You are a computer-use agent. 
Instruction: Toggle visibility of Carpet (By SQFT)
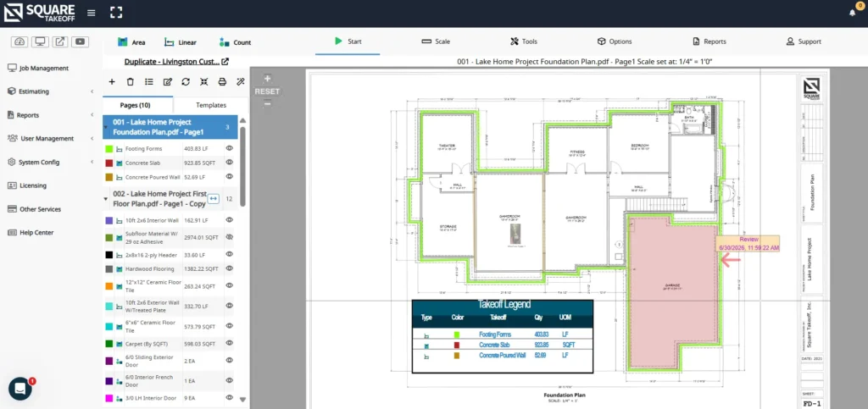pyautogui.click(x=229, y=343)
